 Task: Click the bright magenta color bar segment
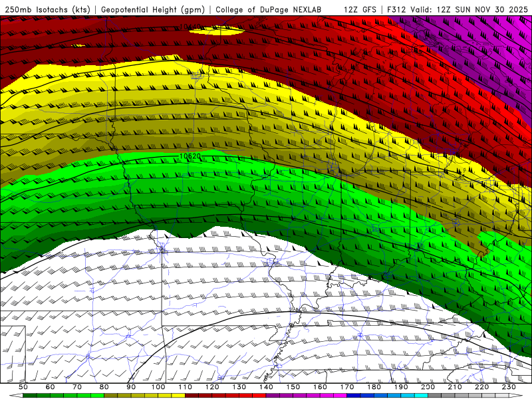(x=340, y=396)
